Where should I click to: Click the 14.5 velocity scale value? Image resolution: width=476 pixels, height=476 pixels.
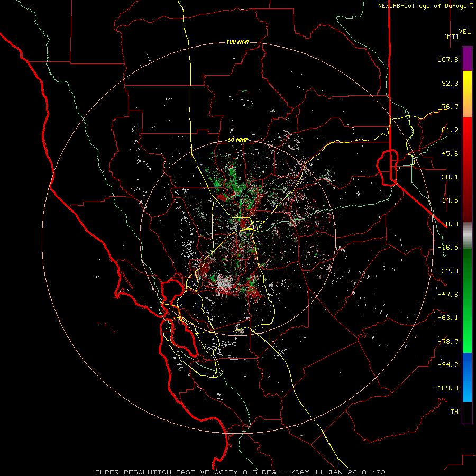(x=450, y=200)
